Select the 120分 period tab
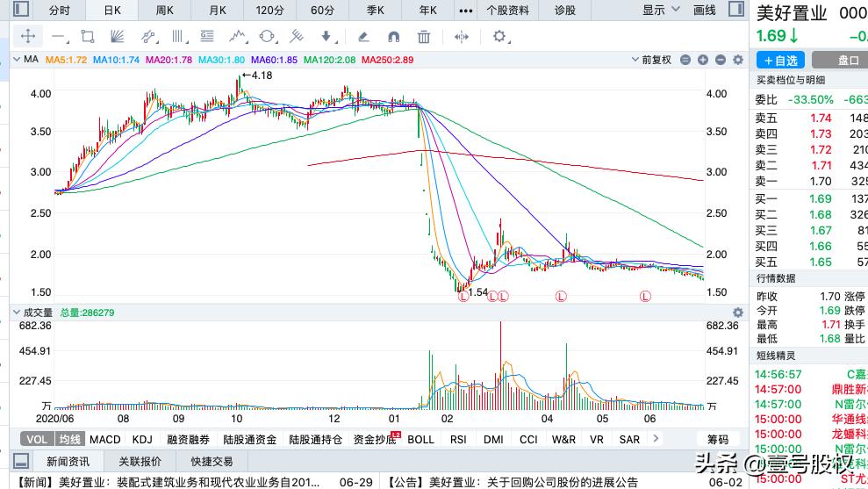Viewport: 868px width, 489px height. pos(269,10)
